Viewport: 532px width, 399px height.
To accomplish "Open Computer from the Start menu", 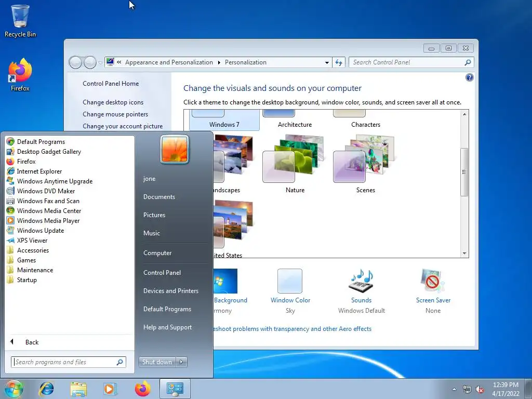I will (157, 253).
